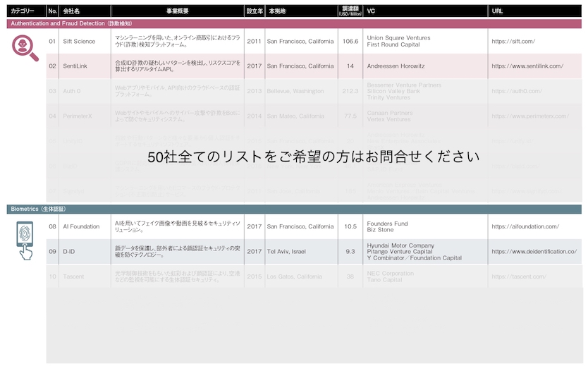Image resolution: width=588 pixels, height=371 pixels.
Task: Click the AI Foundation business description text
Action: click(178, 226)
